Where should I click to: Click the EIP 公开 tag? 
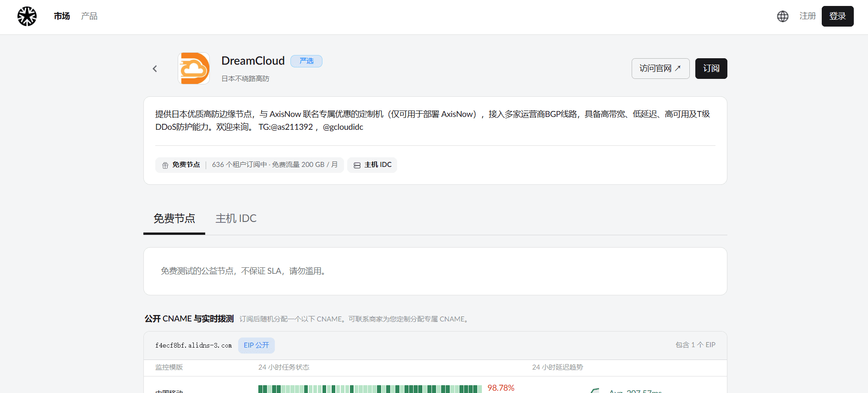(257, 345)
